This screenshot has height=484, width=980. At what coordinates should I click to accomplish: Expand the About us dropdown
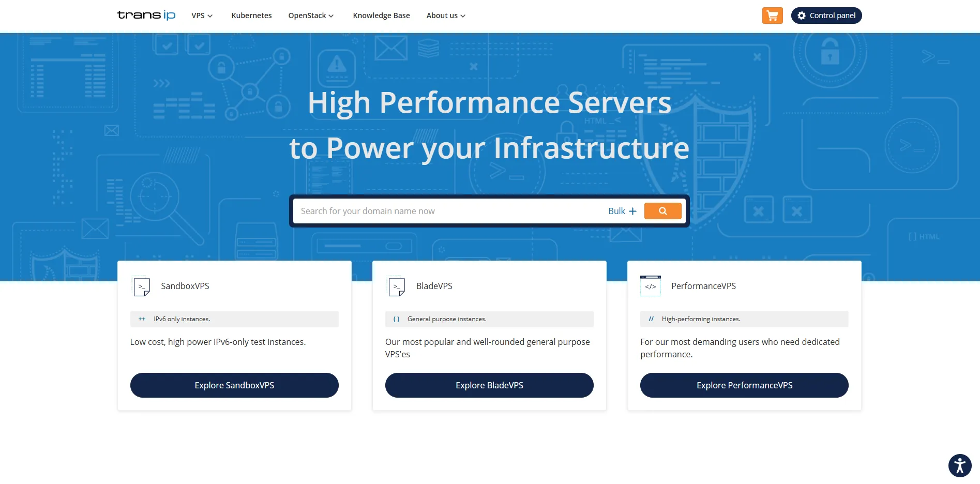click(x=445, y=16)
